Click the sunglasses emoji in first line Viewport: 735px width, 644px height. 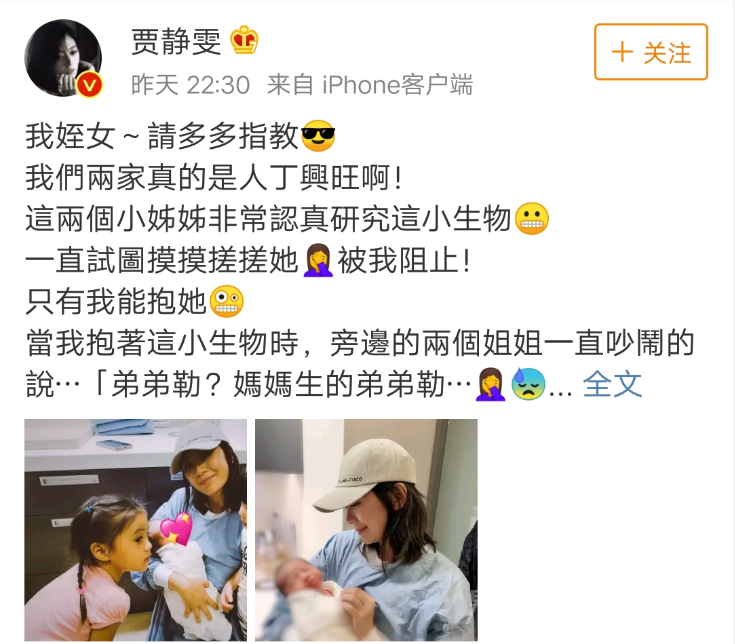(318, 136)
